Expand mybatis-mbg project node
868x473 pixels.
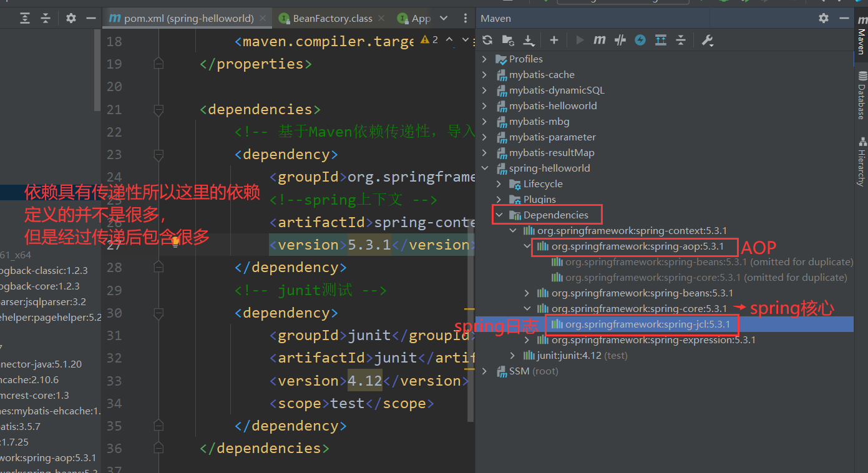pos(485,121)
